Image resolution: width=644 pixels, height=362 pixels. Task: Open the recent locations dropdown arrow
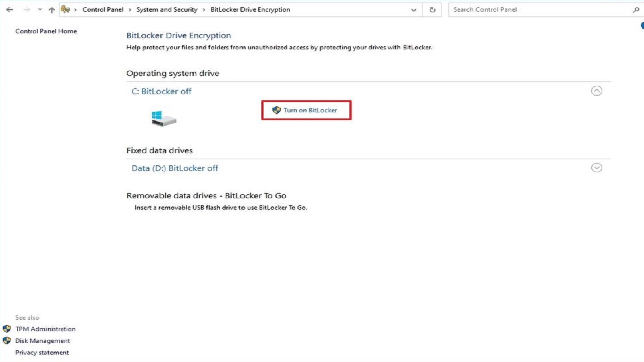[x=40, y=10]
